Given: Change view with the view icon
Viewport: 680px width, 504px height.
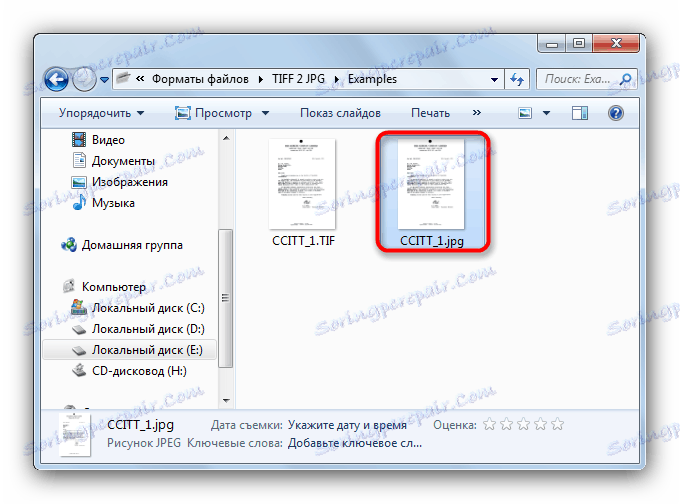Looking at the screenshot, I should [x=525, y=113].
